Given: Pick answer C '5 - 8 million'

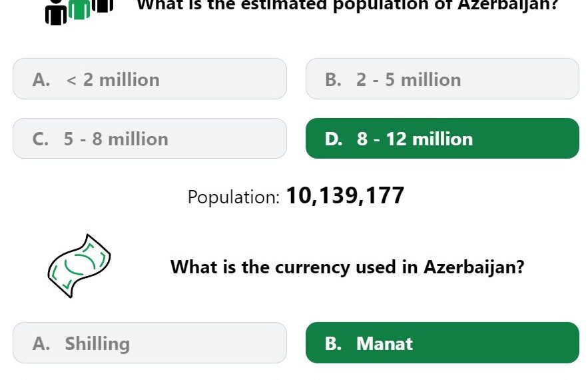Looking at the screenshot, I should [x=150, y=139].
